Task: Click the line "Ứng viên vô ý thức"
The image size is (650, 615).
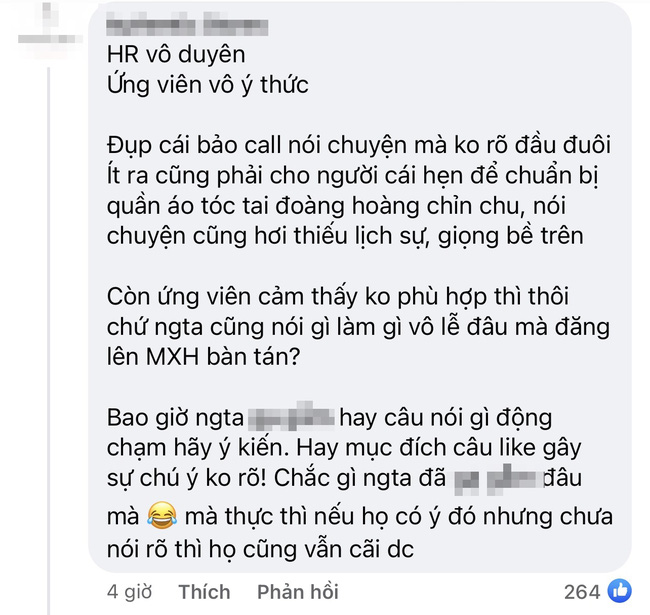Action: pyautogui.click(x=208, y=85)
